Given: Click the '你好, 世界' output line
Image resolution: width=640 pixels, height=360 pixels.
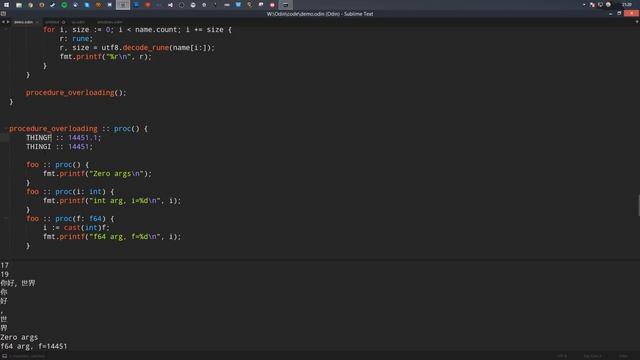Looking at the screenshot, I should pos(18,283).
